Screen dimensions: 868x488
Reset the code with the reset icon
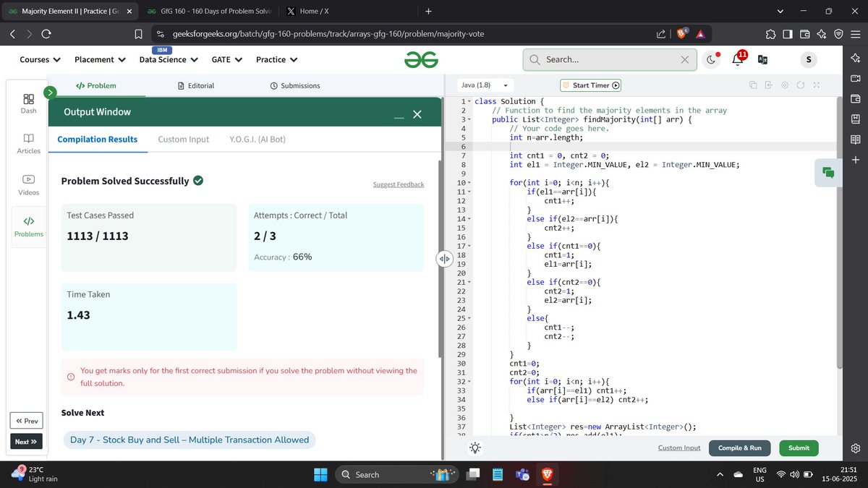coord(800,85)
